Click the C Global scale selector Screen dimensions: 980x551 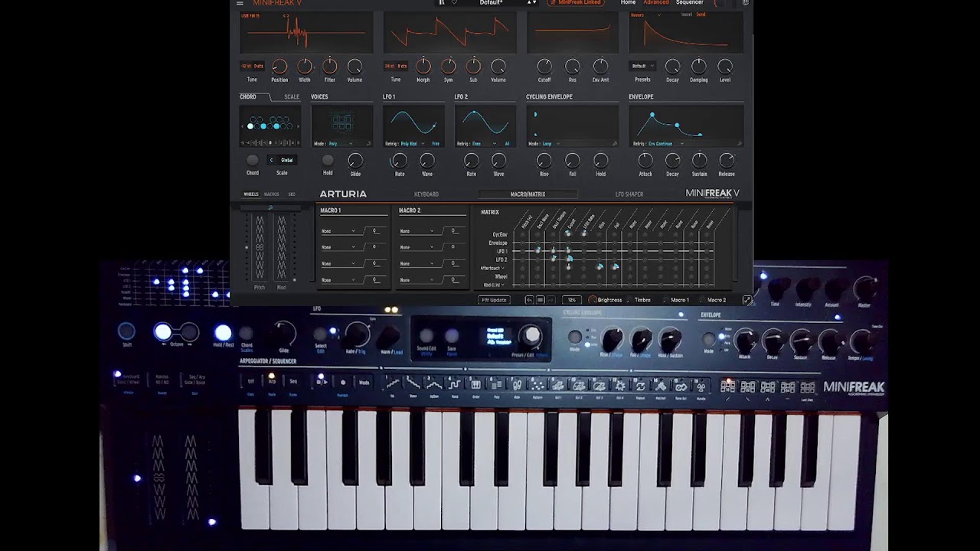pos(282,160)
